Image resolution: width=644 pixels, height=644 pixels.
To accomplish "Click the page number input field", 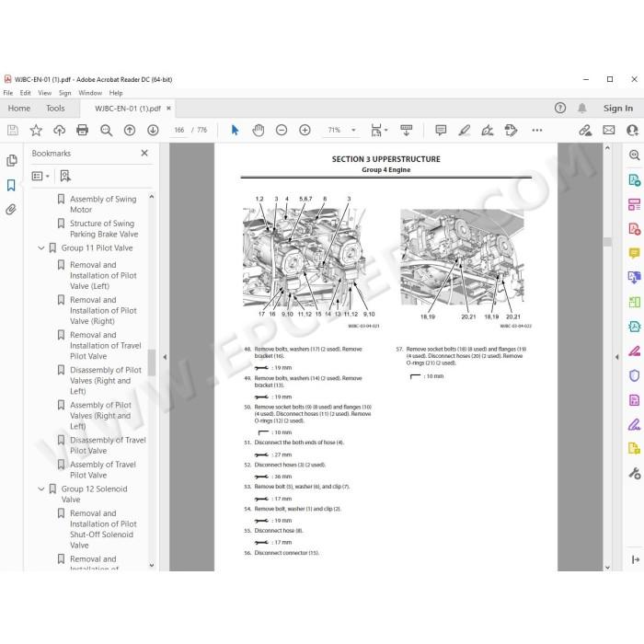I will 179,131.
